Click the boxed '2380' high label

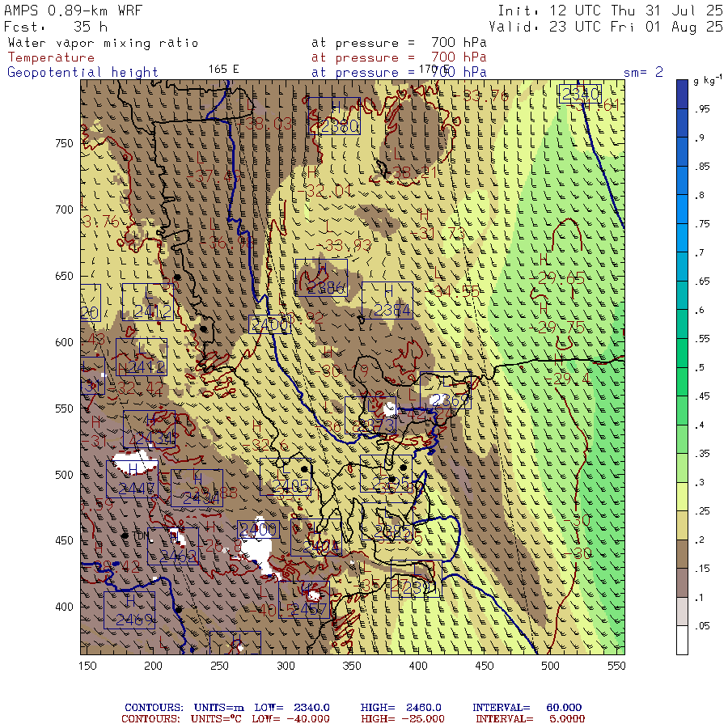[334, 116]
